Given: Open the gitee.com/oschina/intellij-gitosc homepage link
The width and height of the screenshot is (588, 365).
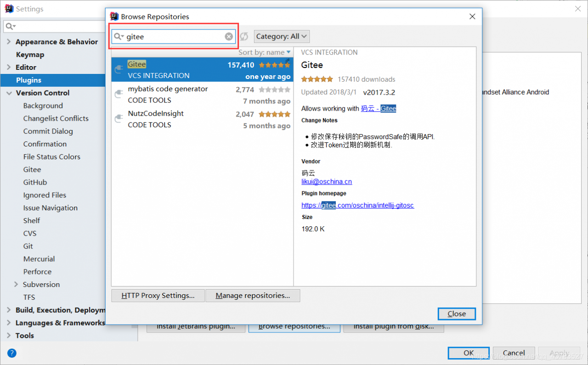Looking at the screenshot, I should (358, 205).
